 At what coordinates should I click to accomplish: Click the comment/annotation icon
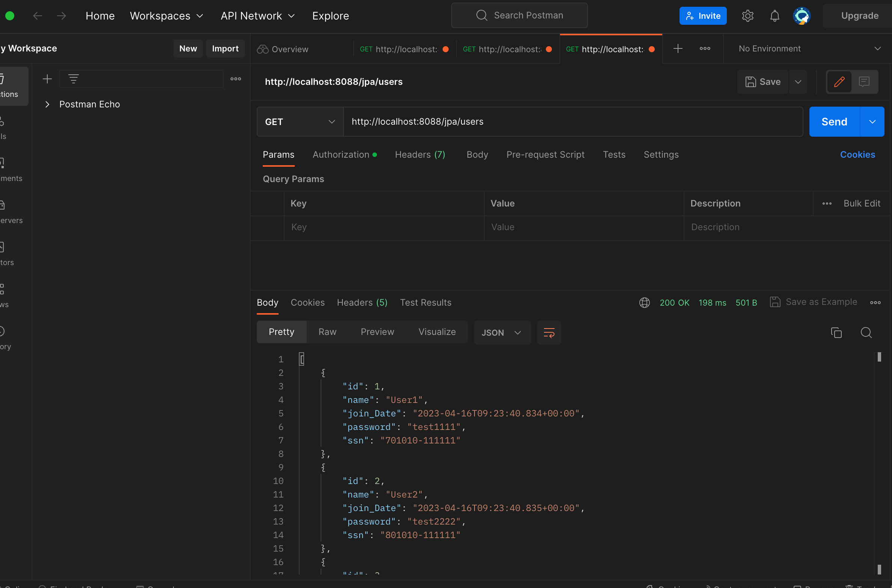click(x=865, y=81)
